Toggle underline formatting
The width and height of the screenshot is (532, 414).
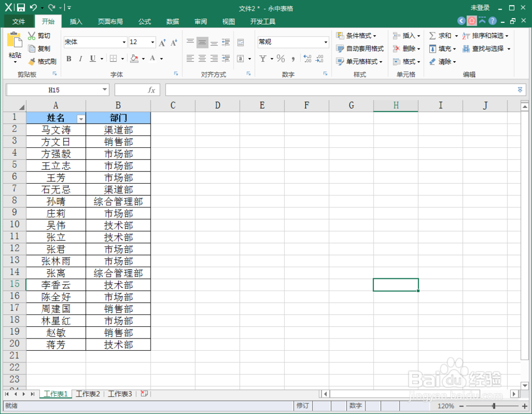93,59
